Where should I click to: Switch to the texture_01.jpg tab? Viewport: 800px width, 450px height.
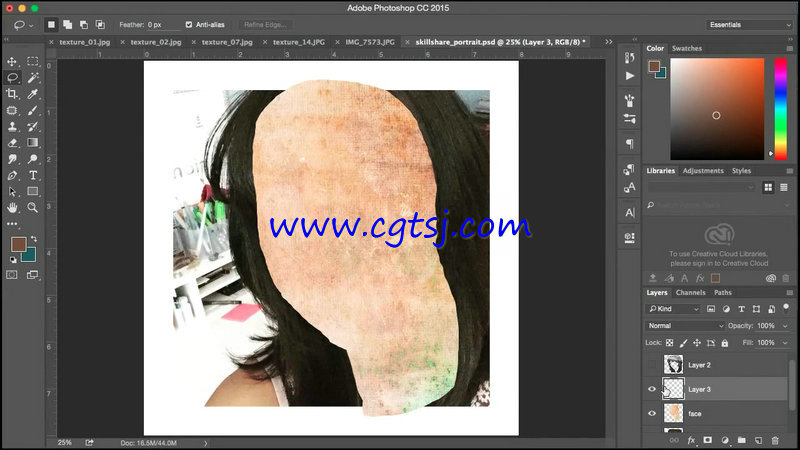coord(85,42)
